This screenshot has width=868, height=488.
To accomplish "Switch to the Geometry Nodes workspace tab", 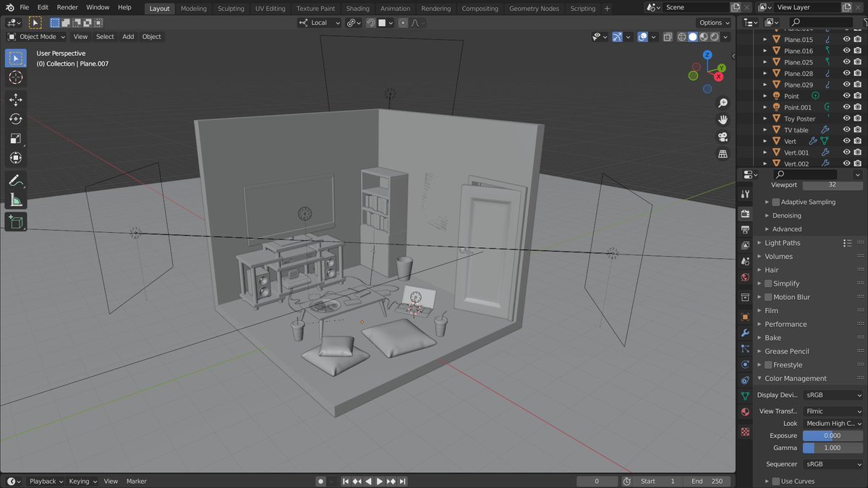I will click(x=534, y=9).
